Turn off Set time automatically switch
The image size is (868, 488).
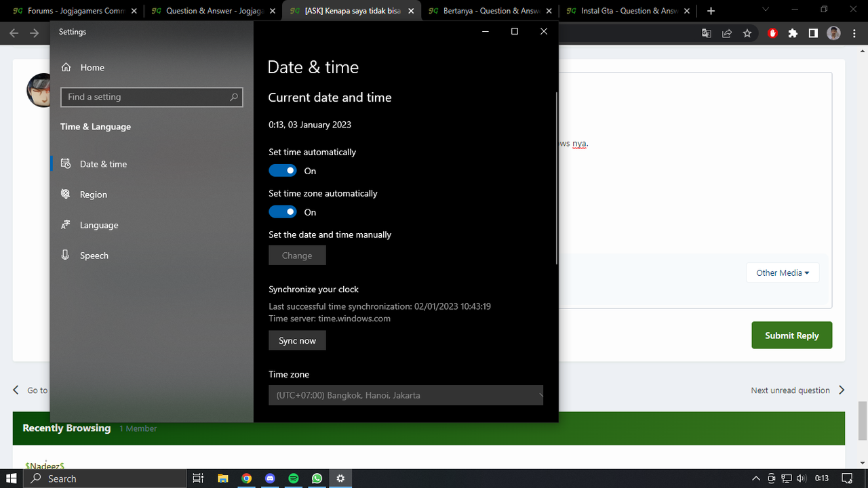point(283,171)
